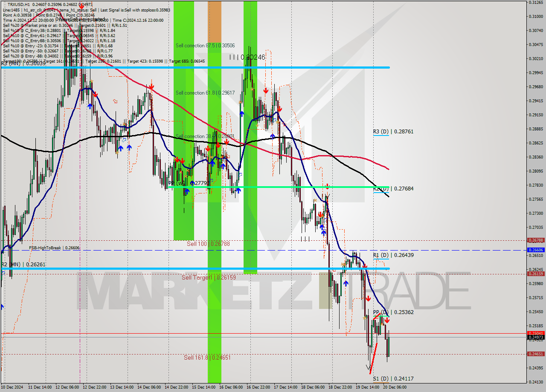
Task: Select the S1 (D) | 0.24117 label
Action: click(x=393, y=378)
